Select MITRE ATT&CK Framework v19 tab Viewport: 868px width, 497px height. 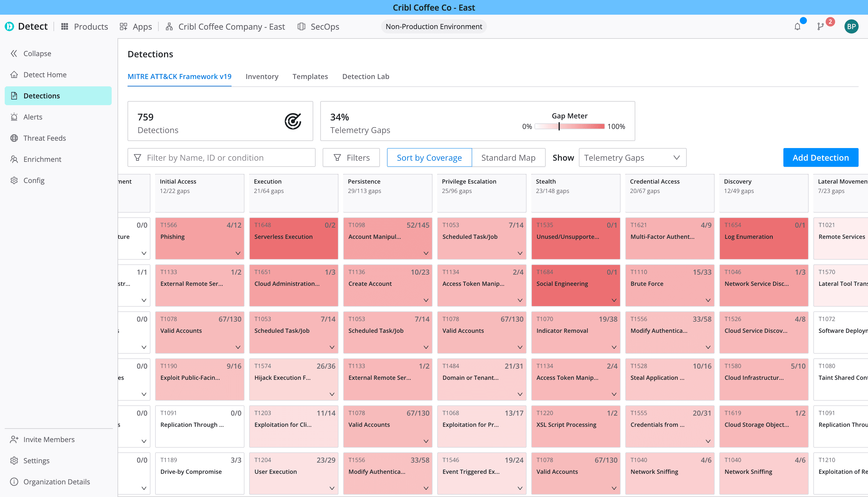[179, 76]
